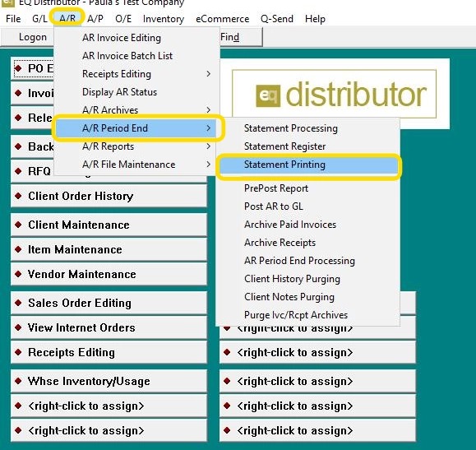476x450 pixels.
Task: Click red diamond beside Whse Inventory/Usage
Action: (18, 381)
